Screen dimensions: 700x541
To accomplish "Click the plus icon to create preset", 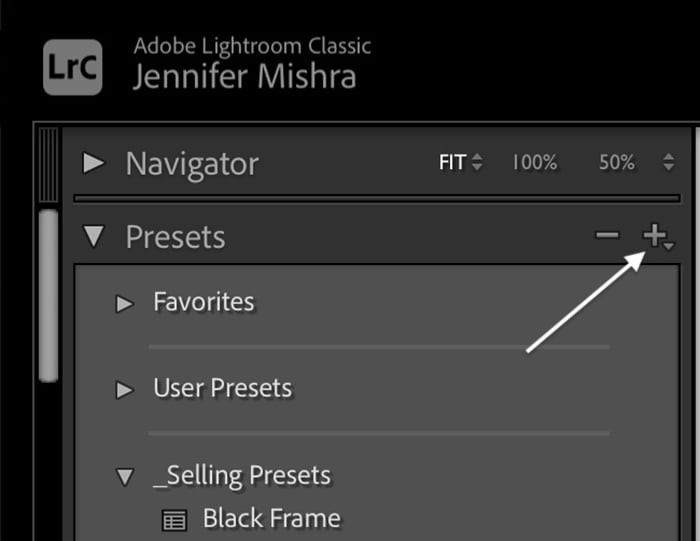I will pyautogui.click(x=654, y=236).
